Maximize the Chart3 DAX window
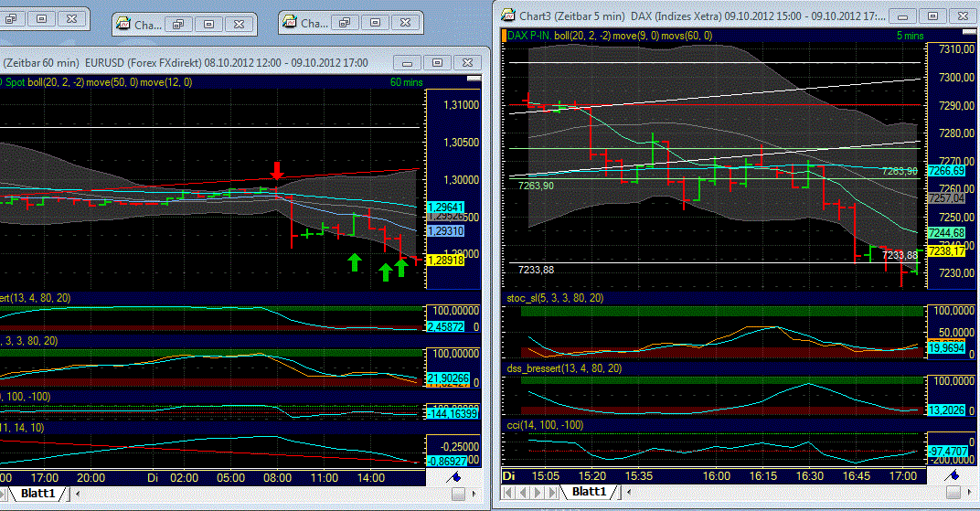The height and width of the screenshot is (511, 980). pos(933,16)
